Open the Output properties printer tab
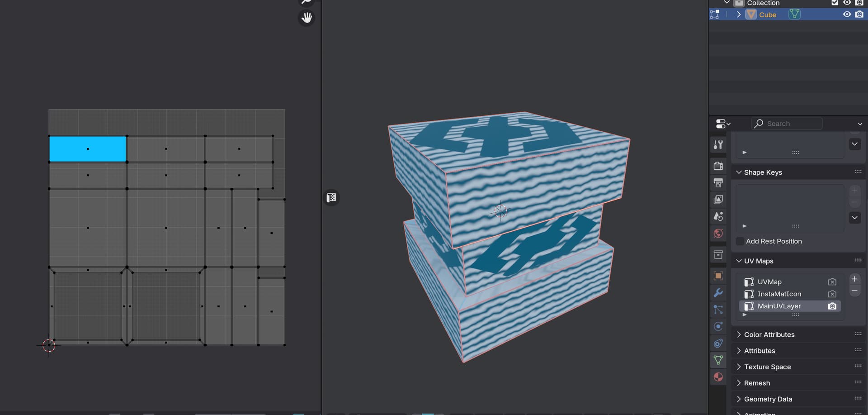Viewport: 868px width, 415px height. point(718,182)
